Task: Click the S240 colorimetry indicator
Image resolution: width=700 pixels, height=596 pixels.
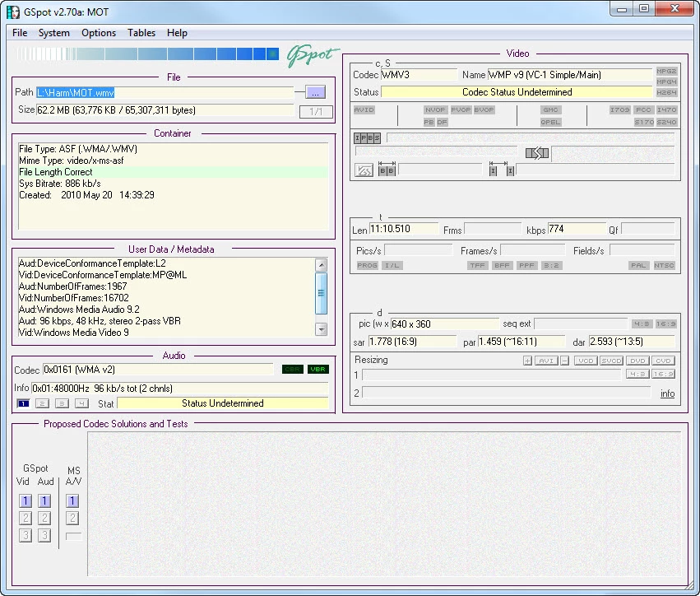Action: (x=666, y=122)
